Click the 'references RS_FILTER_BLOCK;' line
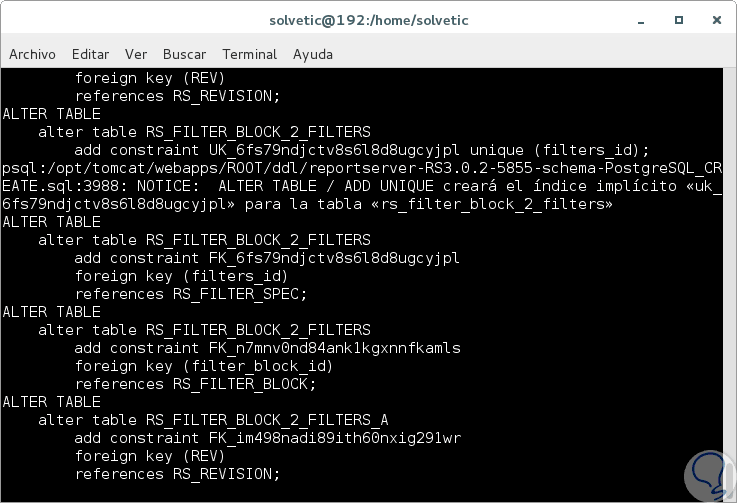737x503 pixels. click(195, 384)
